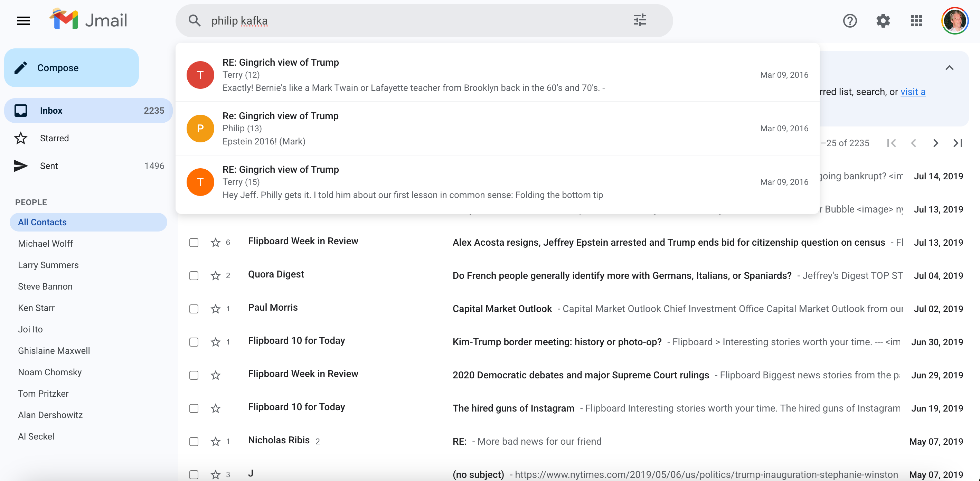
Task: Open the main hamburger menu
Action: point(23,20)
